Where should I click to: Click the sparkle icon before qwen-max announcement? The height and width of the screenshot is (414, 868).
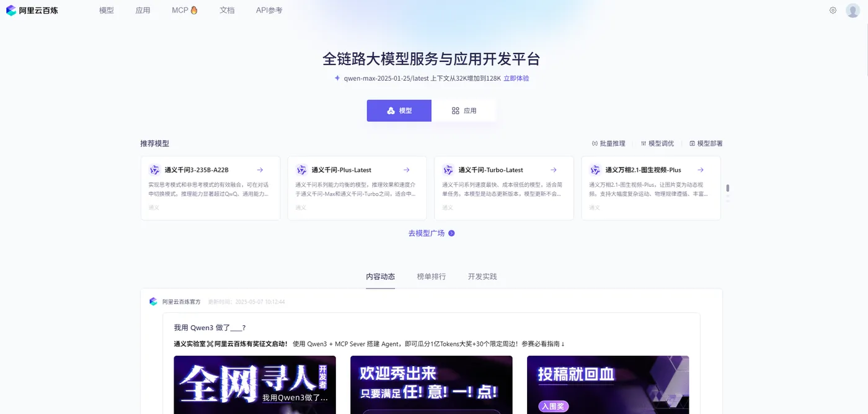point(337,78)
